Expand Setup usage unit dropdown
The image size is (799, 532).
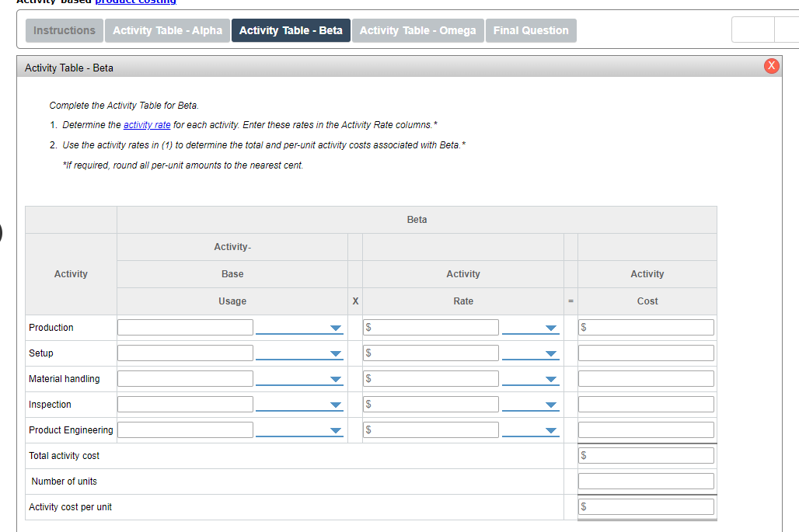[x=299, y=353]
